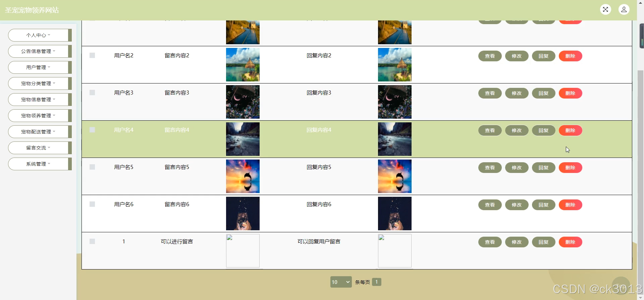This screenshot has width=644, height=300.
Task: Click 删除 in 用户名4 row
Action: [570, 130]
